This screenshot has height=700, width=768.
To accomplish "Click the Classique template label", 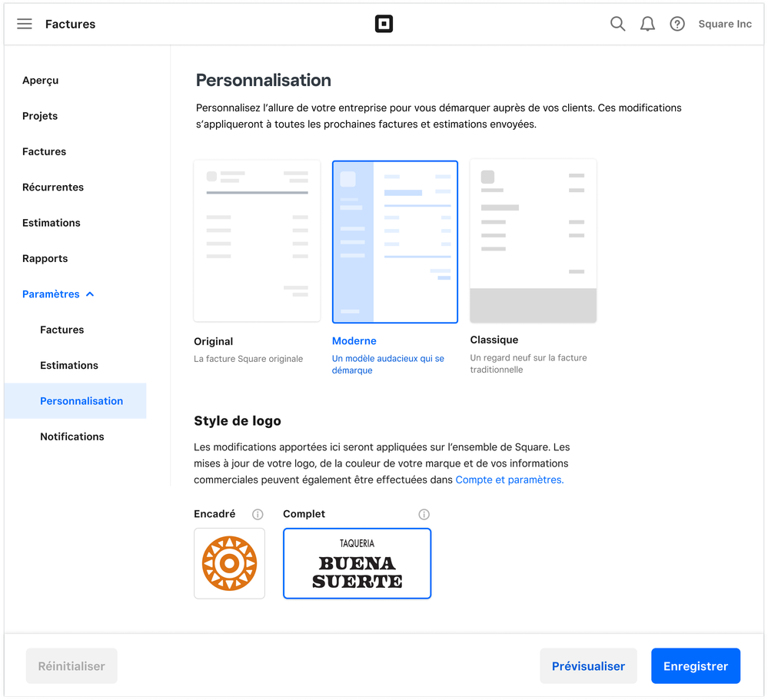I will [494, 340].
